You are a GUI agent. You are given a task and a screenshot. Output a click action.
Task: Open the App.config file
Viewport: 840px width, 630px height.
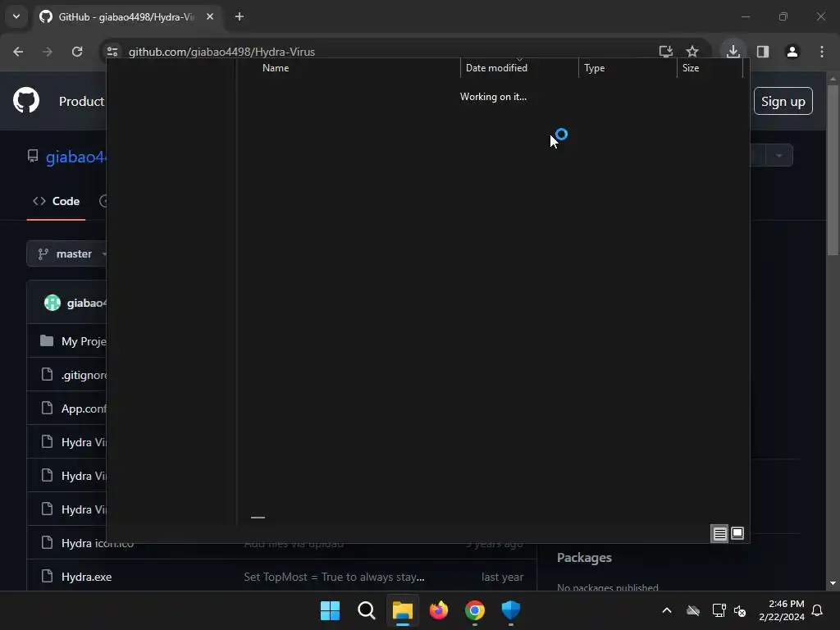[x=84, y=409]
